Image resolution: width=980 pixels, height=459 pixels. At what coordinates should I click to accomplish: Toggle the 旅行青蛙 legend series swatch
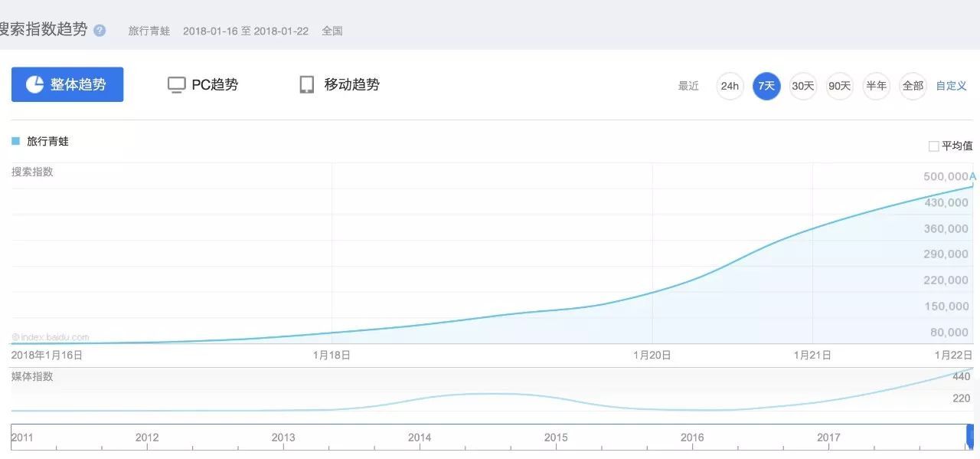coord(15,141)
